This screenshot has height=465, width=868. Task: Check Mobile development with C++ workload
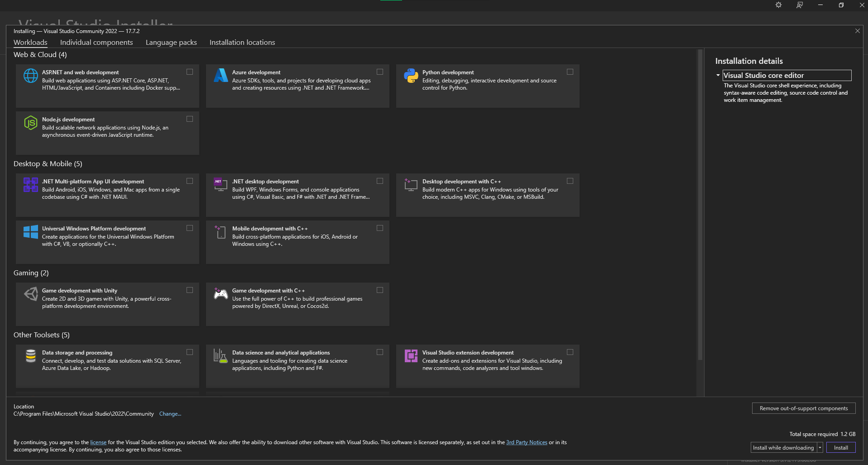click(x=380, y=228)
